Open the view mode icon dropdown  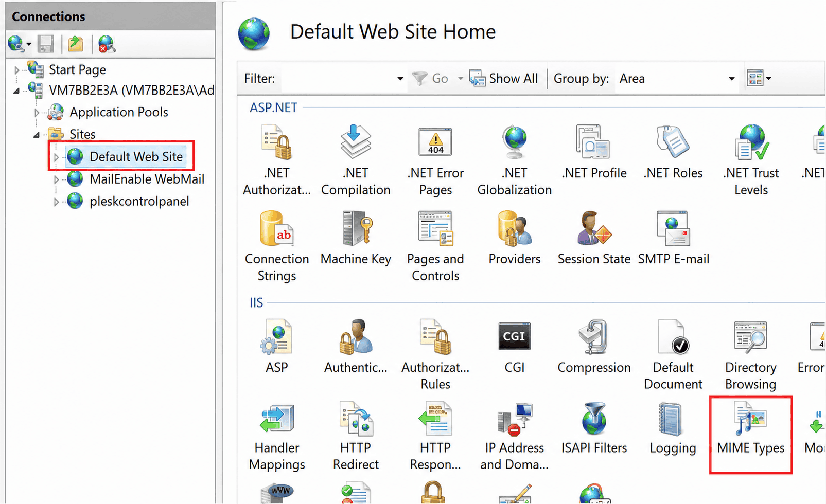759,79
